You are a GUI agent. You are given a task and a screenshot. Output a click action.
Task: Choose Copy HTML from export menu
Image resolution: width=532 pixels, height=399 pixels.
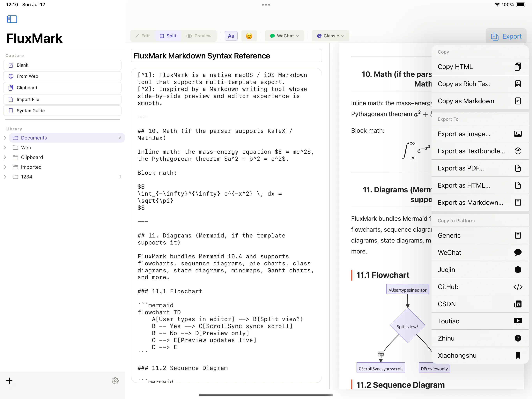click(x=480, y=67)
